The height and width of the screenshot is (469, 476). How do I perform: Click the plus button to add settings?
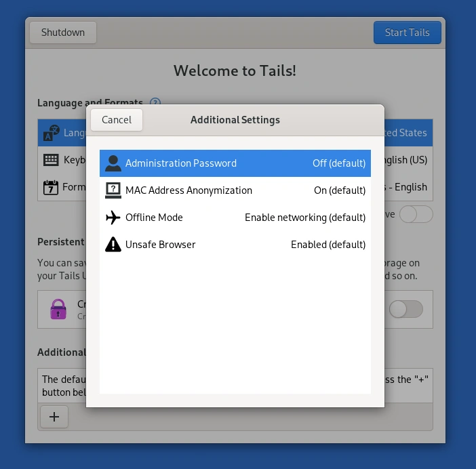click(x=54, y=417)
